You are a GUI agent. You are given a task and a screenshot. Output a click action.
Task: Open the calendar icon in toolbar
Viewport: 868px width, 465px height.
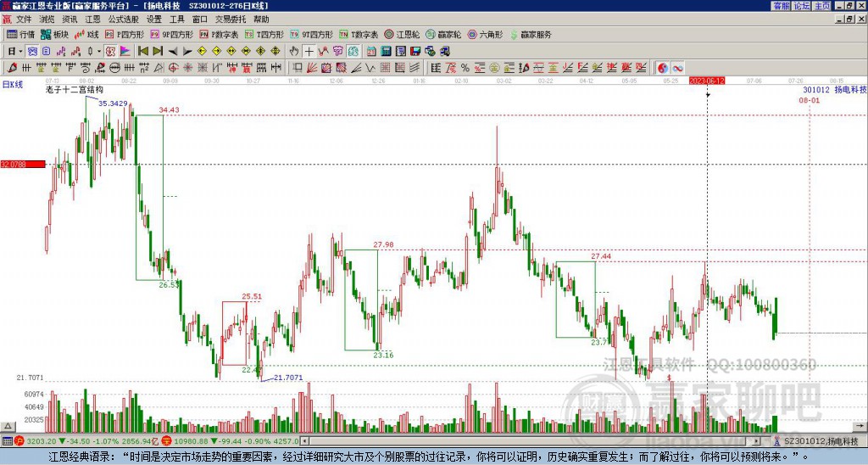point(371,51)
